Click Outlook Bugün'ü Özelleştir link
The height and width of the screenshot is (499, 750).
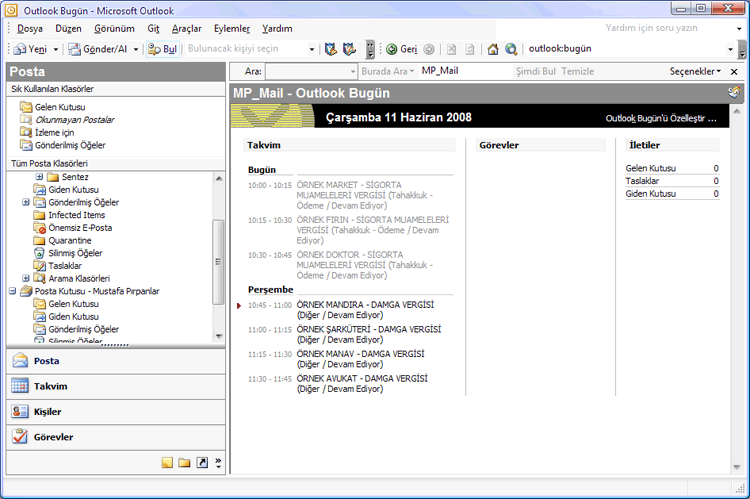661,118
